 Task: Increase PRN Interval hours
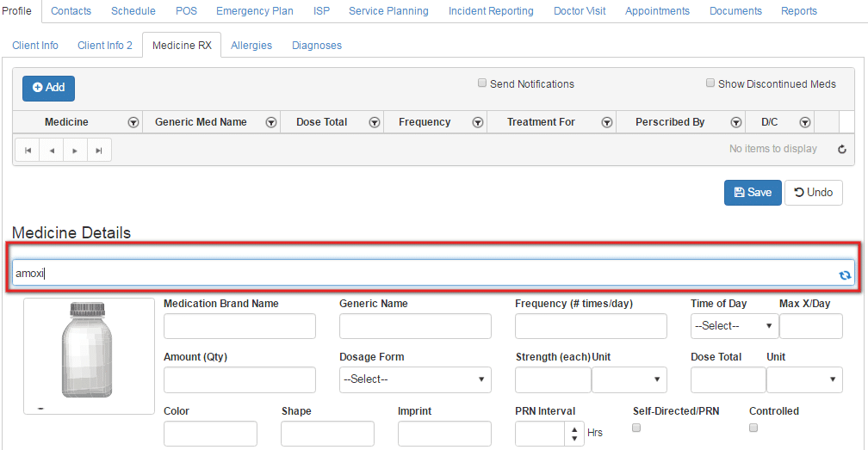tap(574, 429)
